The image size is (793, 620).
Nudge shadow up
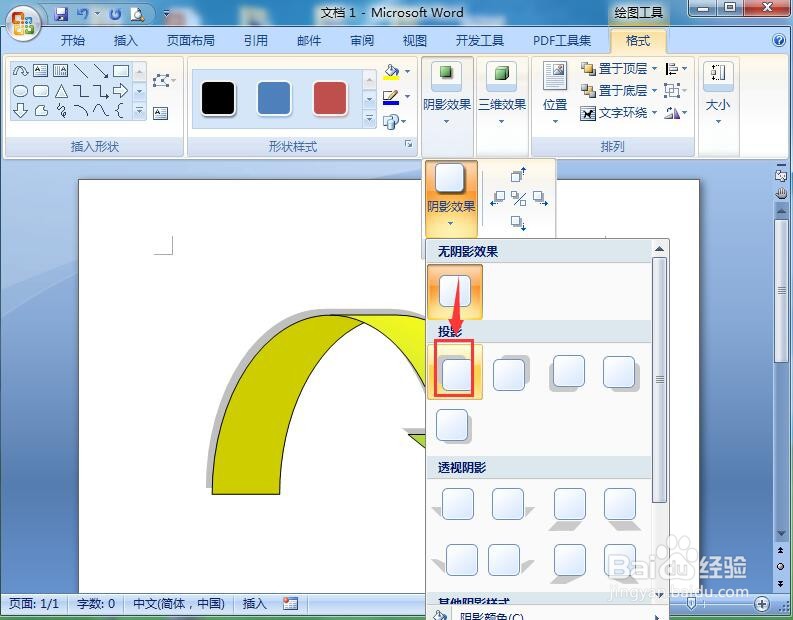click(518, 174)
